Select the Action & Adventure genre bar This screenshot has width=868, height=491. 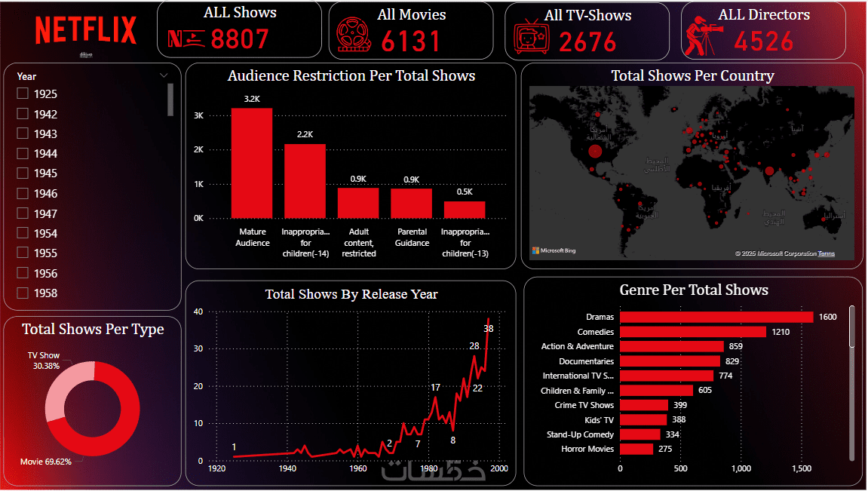pyautogui.click(x=671, y=346)
